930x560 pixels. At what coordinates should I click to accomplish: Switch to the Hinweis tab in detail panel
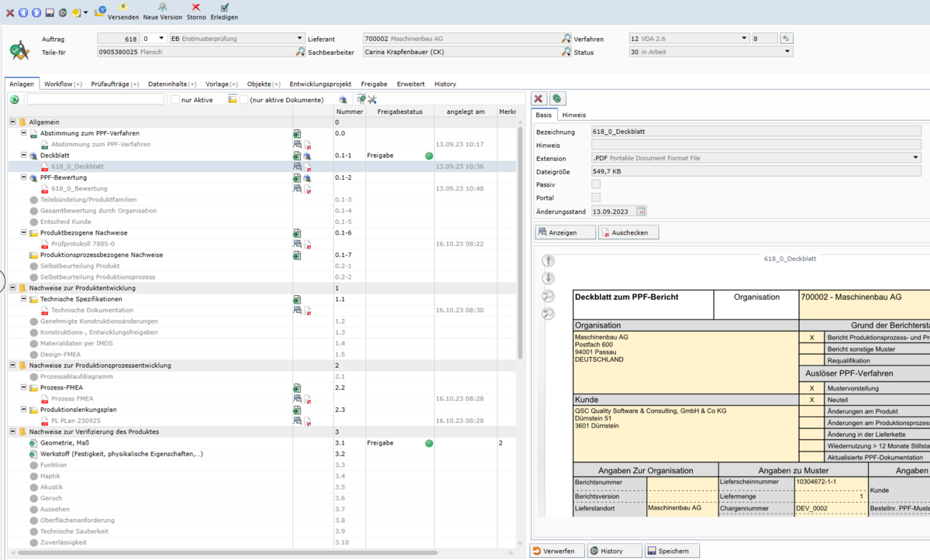[x=574, y=115]
